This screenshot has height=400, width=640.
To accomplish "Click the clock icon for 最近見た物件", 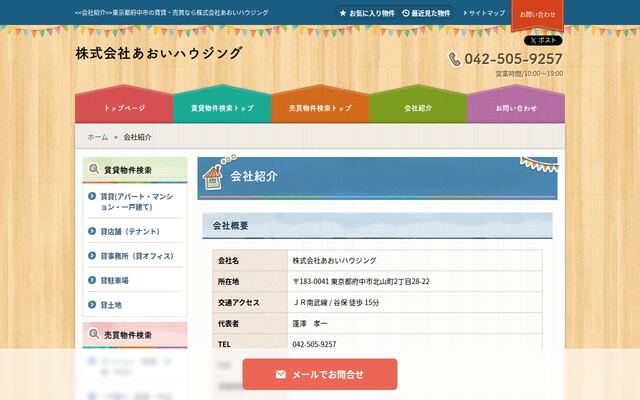I will pyautogui.click(x=406, y=13).
